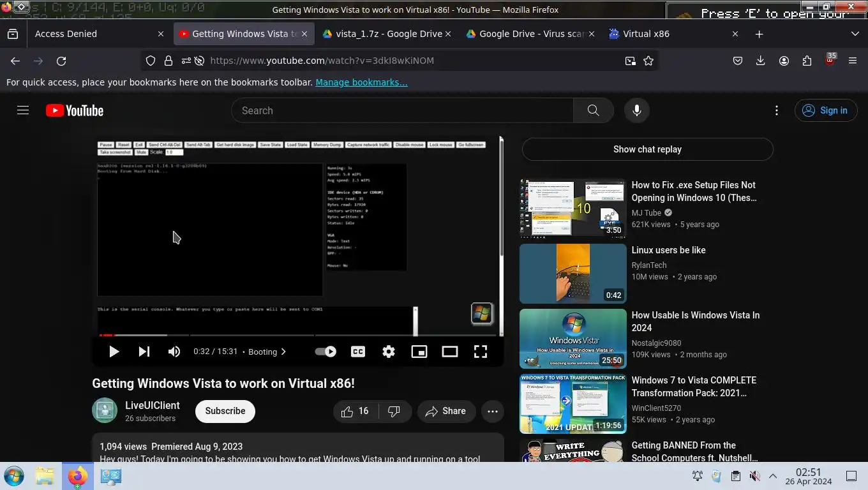This screenshot has width=868, height=490.
Task: Switch to the Virtual x86 tab
Action: pos(673,34)
